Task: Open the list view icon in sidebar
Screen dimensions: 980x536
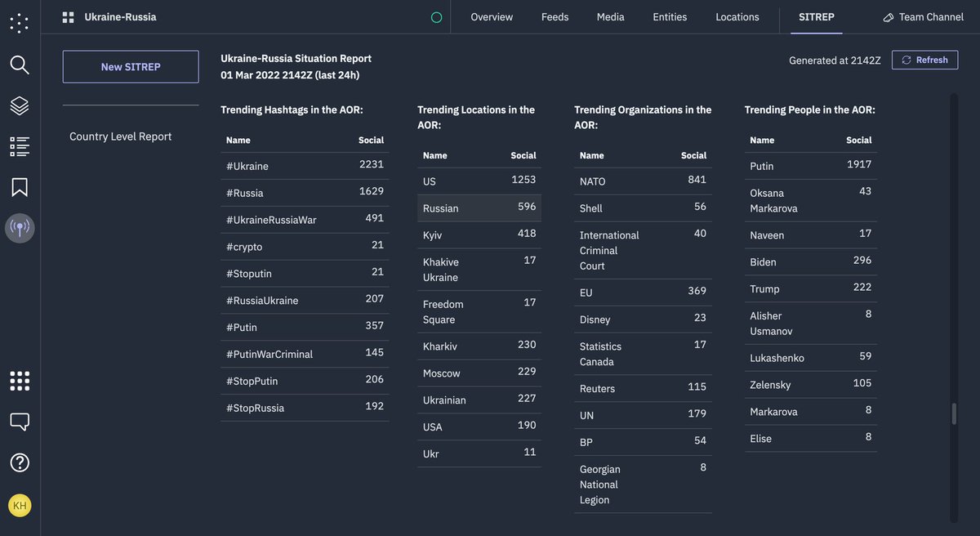Action: (20, 146)
